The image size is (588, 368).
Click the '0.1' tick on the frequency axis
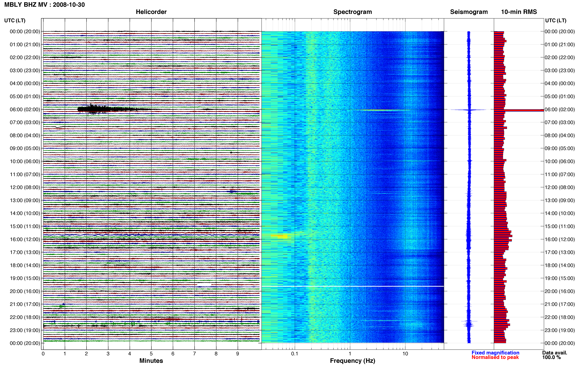(295, 354)
